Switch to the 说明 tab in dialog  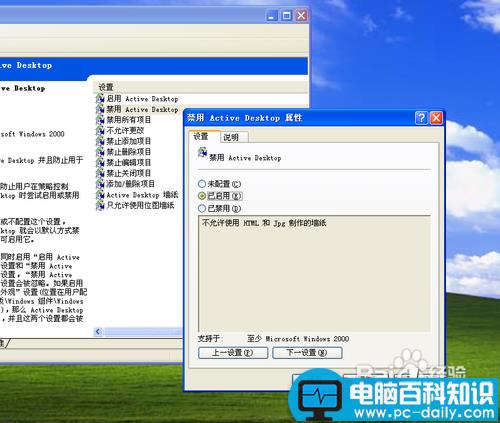pos(234,137)
